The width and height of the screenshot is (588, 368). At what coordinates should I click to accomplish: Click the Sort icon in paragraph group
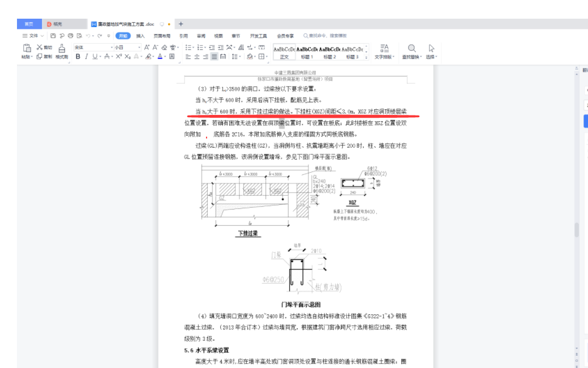[x=241, y=47]
